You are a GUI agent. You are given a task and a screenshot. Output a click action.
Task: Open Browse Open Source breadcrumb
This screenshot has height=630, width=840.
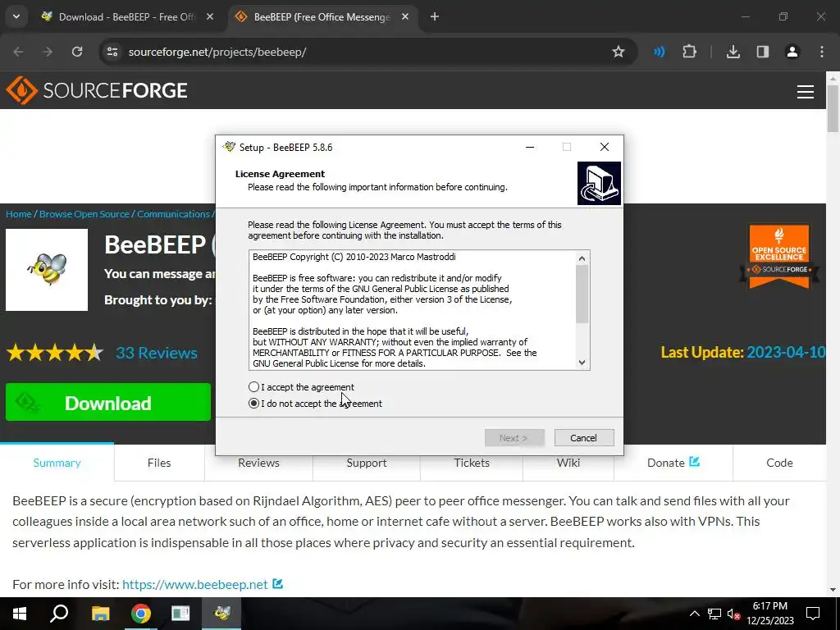coord(84,214)
